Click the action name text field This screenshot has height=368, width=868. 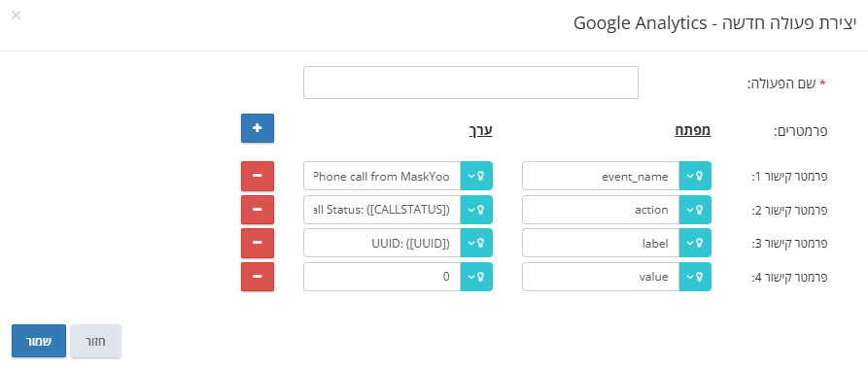(470, 83)
